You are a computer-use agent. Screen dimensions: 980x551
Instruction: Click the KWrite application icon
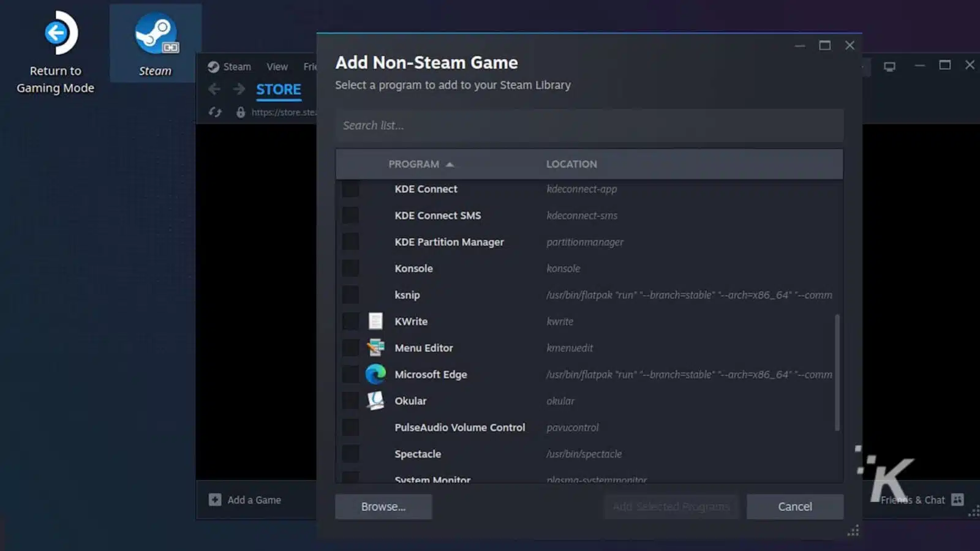375,321
